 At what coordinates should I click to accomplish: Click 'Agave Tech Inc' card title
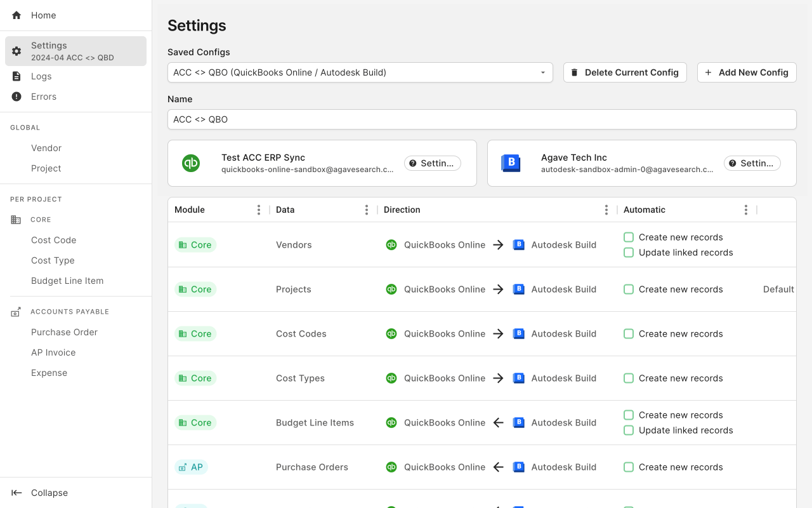click(x=574, y=157)
